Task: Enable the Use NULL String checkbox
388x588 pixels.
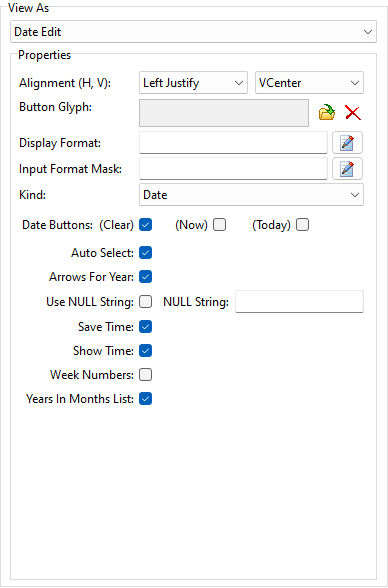Action: [145, 302]
